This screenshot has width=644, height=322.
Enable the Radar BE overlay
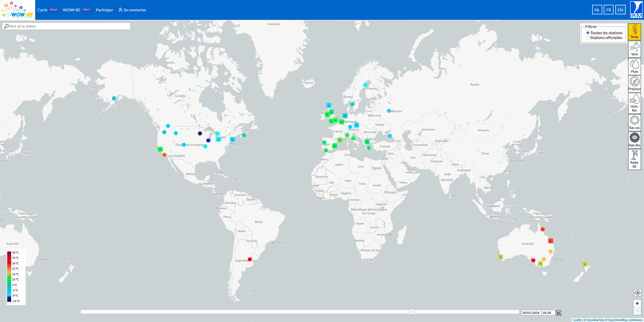tap(634, 159)
